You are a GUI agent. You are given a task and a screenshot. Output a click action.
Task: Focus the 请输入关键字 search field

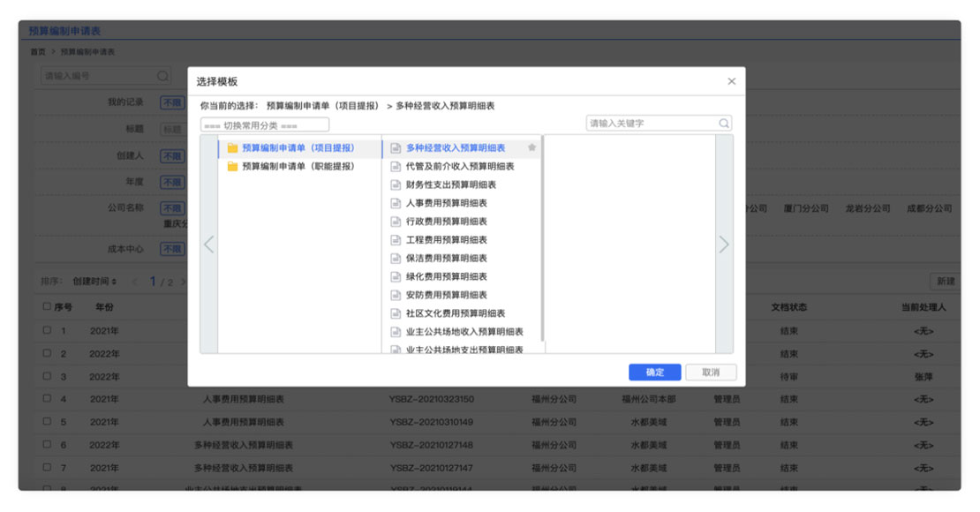652,124
